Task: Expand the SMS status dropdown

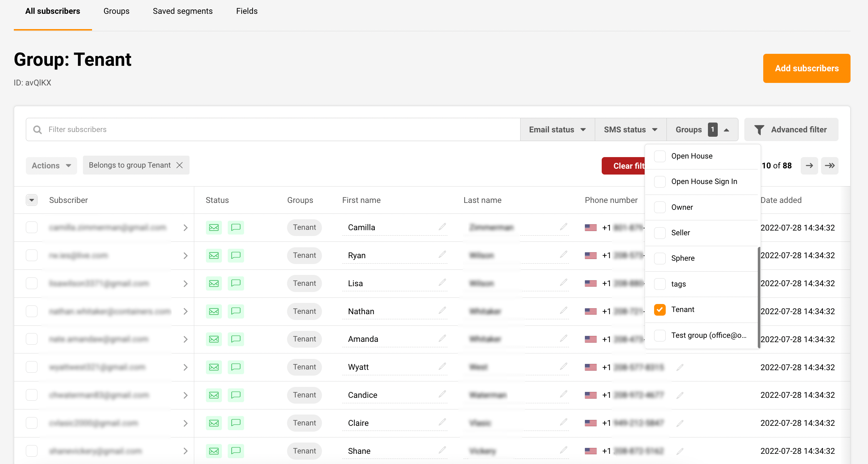Action: click(630, 129)
